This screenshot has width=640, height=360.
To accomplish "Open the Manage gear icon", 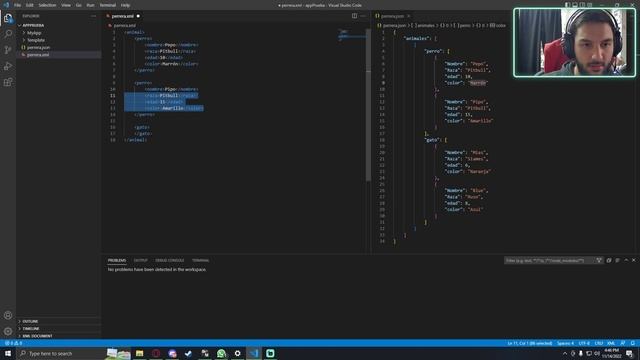I will coord(8,331).
